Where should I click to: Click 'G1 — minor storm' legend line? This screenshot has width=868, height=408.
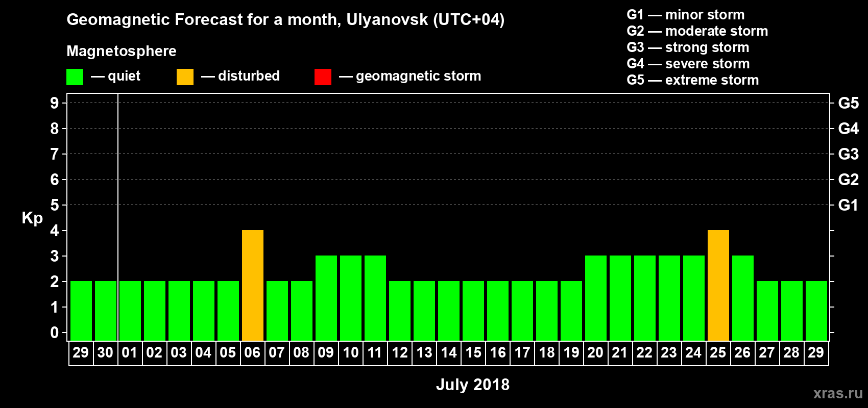(x=686, y=15)
